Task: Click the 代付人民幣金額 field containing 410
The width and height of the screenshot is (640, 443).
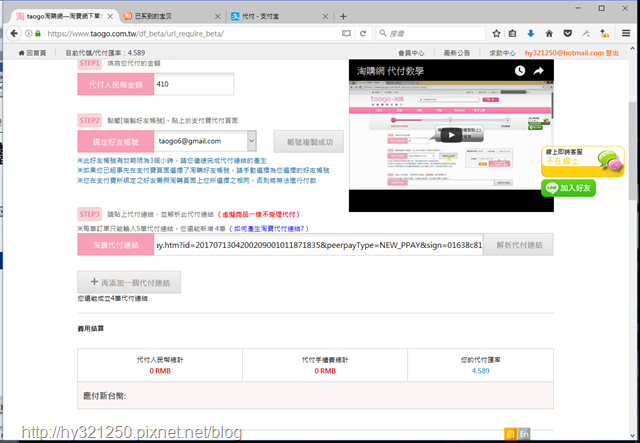Action: pyautogui.click(x=193, y=84)
